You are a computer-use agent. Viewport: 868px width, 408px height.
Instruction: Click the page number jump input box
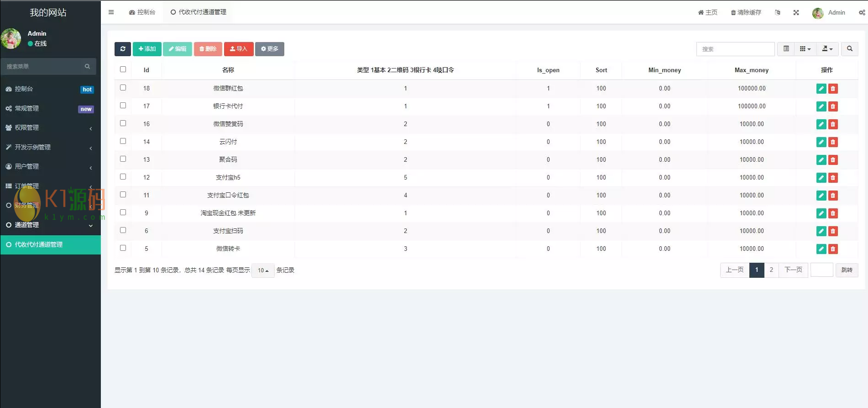(x=821, y=270)
